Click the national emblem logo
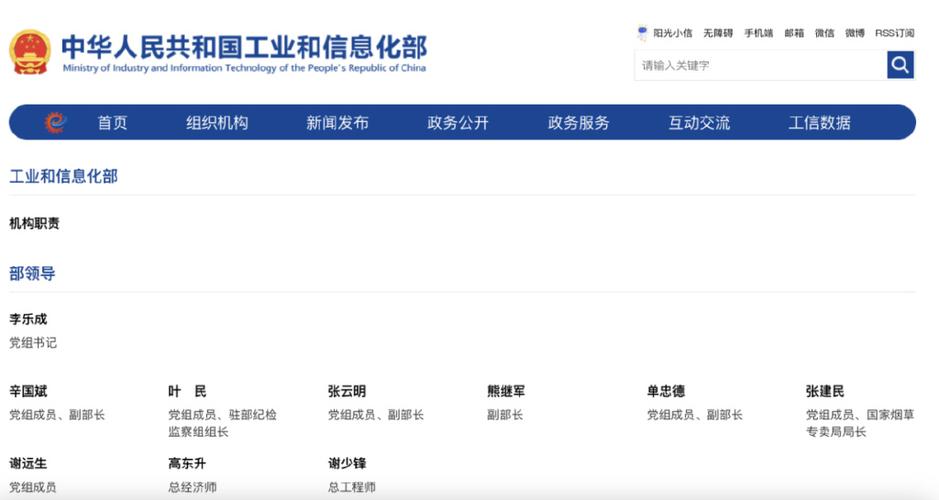The height and width of the screenshot is (500, 939). [x=30, y=52]
